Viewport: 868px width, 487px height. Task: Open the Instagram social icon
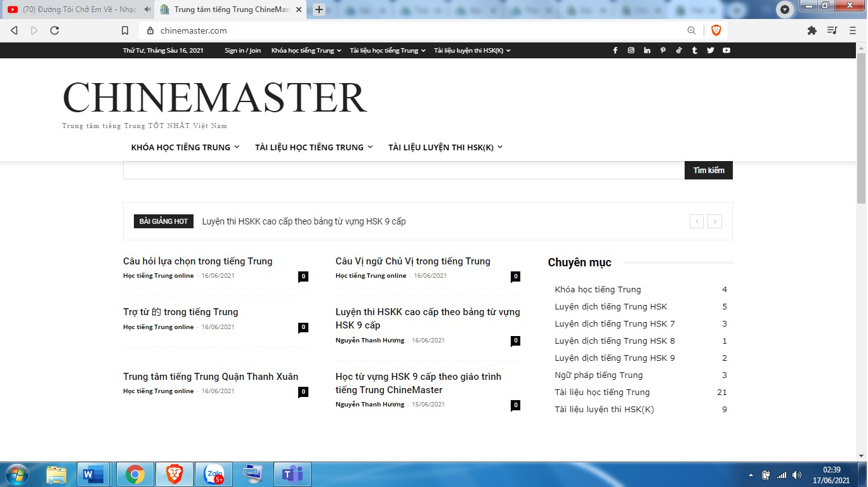(631, 51)
